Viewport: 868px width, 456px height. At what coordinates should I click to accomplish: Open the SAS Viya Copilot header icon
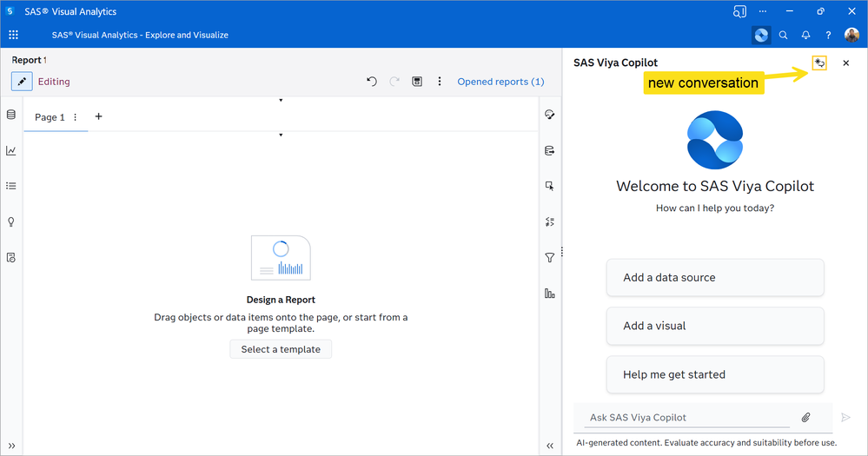[761, 35]
